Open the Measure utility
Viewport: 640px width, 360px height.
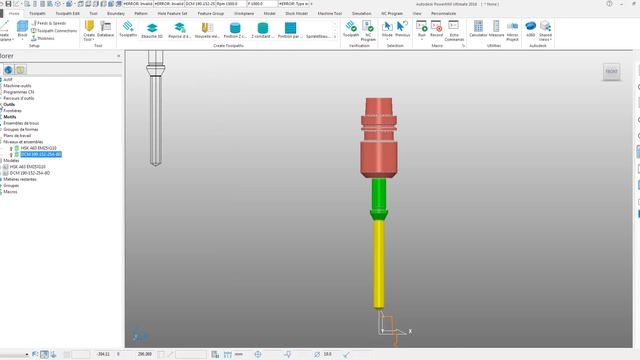pos(496,29)
